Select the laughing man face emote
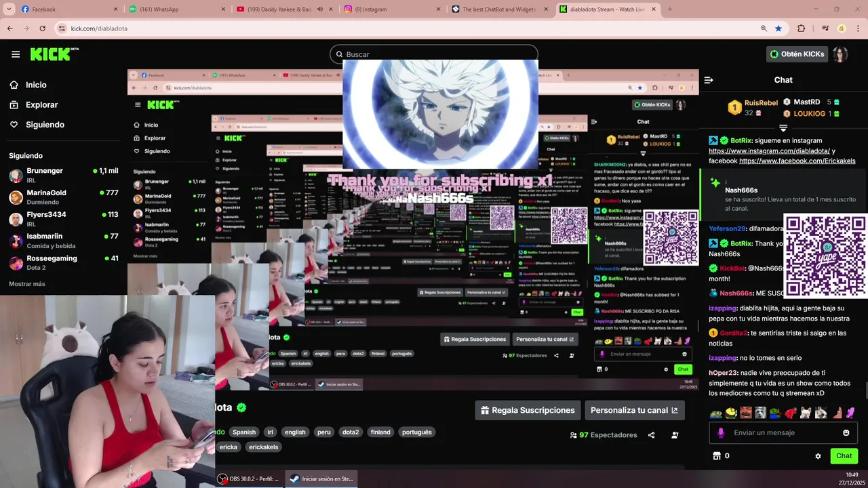 pos(746,412)
